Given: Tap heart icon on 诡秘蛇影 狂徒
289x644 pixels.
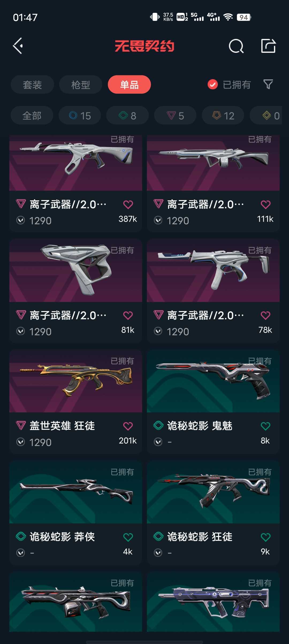Looking at the screenshot, I should [x=265, y=537].
